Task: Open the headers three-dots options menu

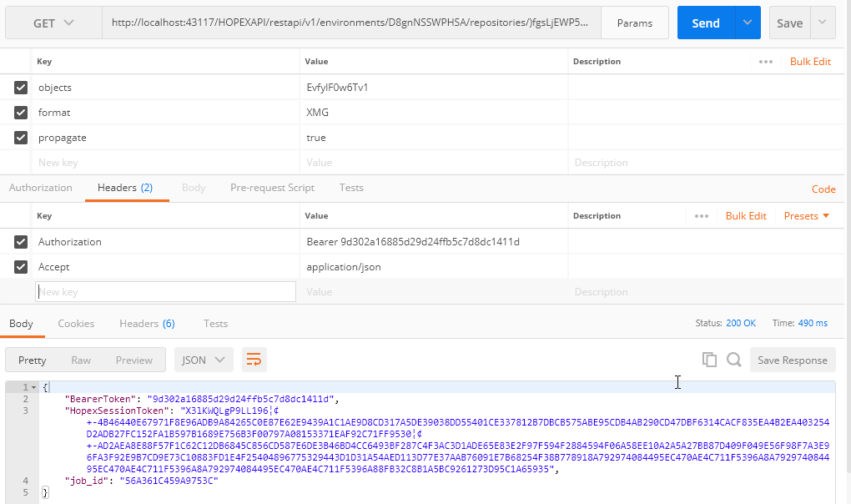Action: coord(701,216)
